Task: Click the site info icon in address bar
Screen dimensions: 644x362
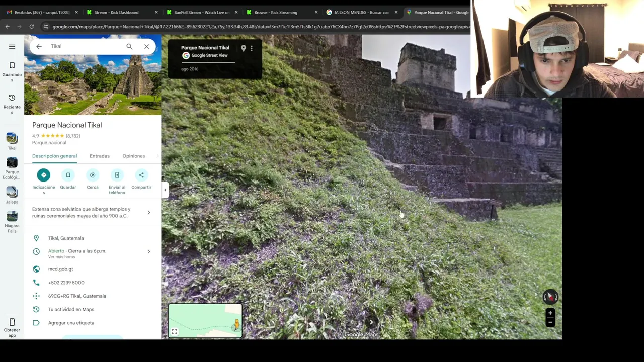Action: click(x=46, y=26)
